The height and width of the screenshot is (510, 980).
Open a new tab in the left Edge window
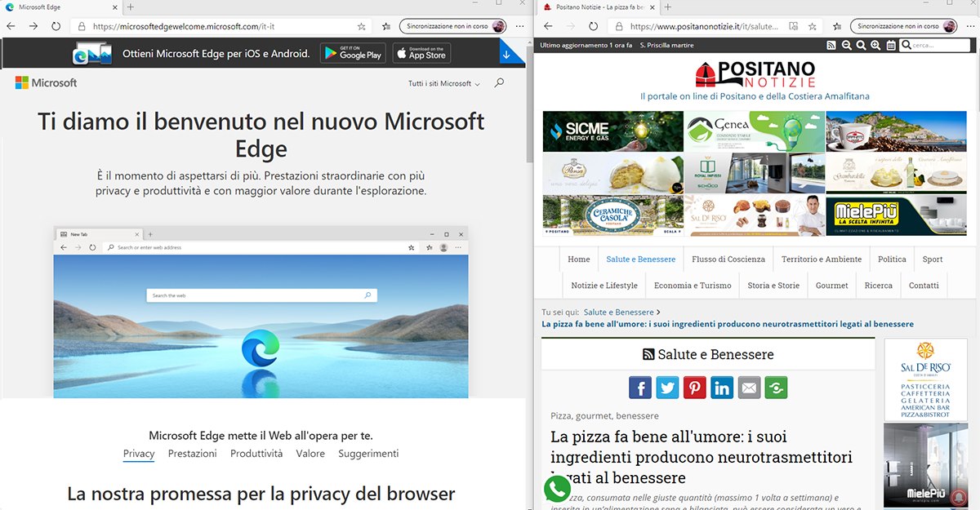point(130,7)
